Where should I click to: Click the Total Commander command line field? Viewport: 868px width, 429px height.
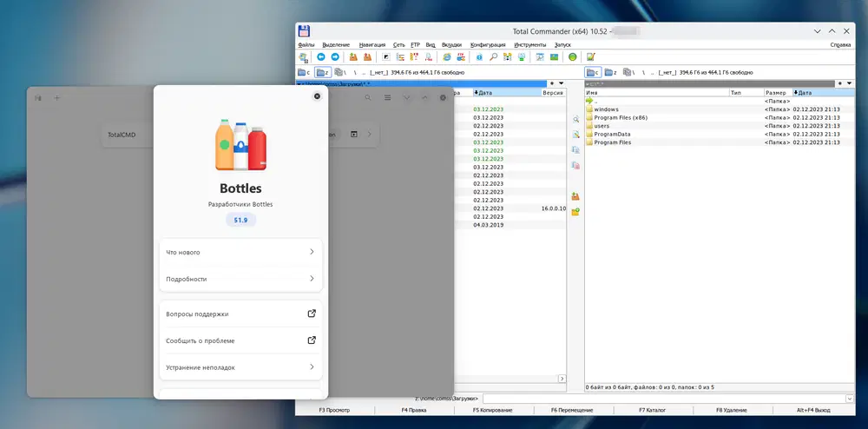coord(664,399)
